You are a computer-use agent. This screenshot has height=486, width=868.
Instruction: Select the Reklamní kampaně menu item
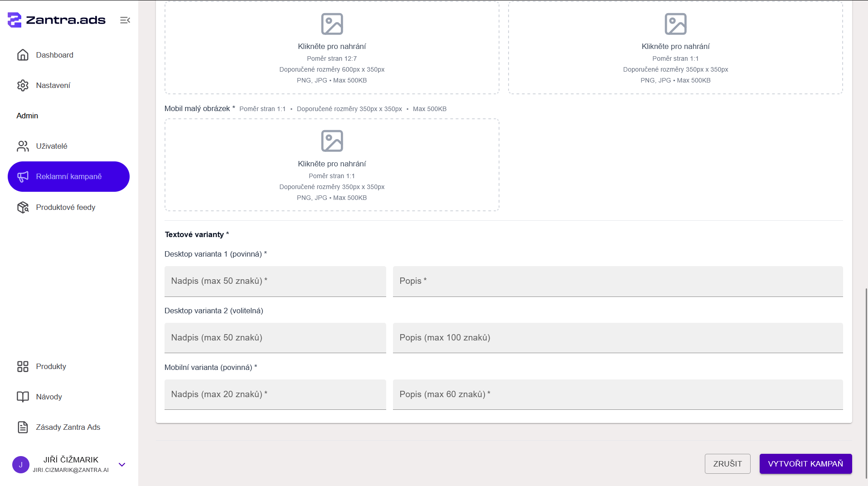(x=68, y=176)
